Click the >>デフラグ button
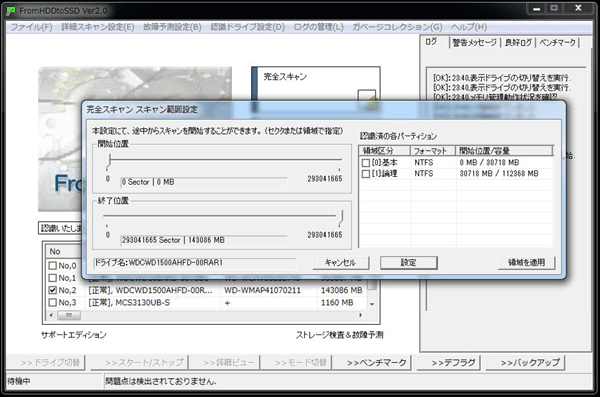The image size is (600, 397). click(x=449, y=362)
